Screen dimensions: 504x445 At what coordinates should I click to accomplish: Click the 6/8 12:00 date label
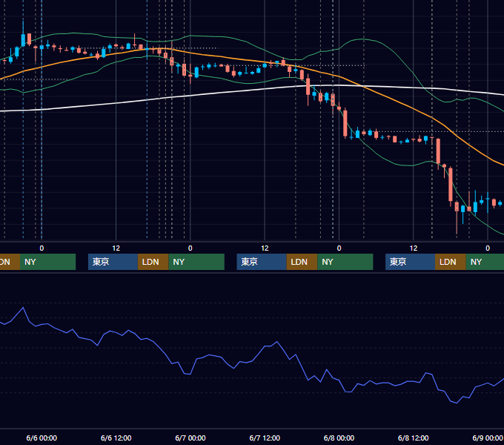click(413, 438)
